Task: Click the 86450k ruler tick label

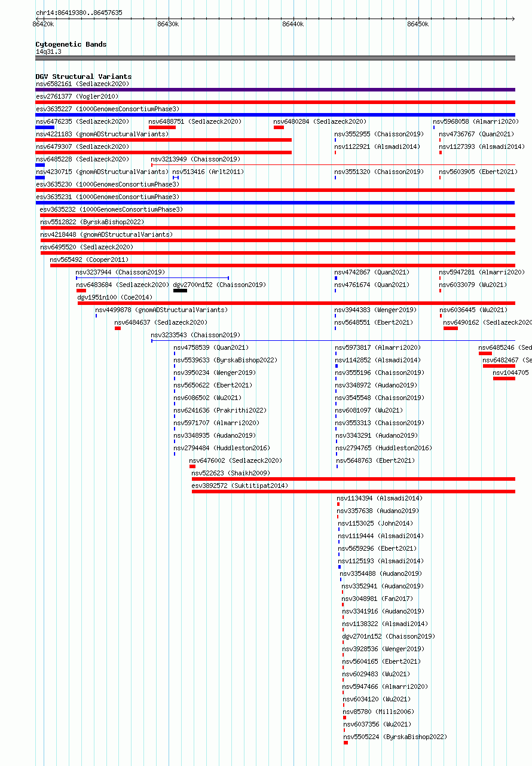Action: pos(418,24)
